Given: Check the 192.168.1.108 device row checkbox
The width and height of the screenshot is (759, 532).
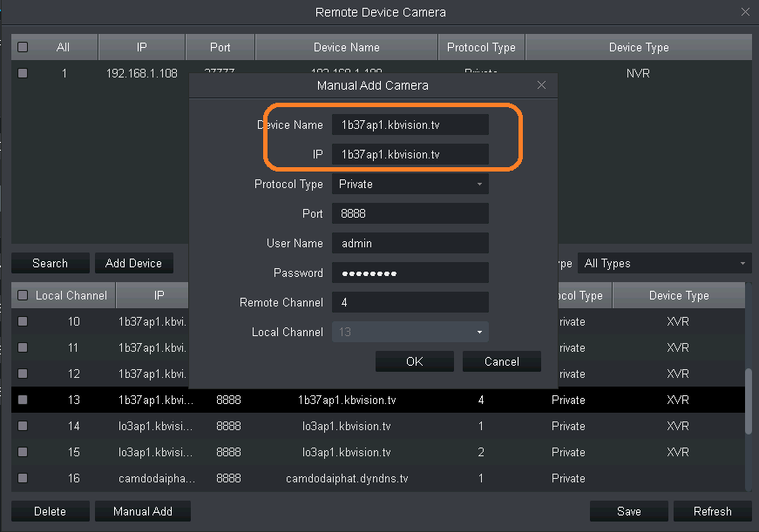Looking at the screenshot, I should [23, 74].
